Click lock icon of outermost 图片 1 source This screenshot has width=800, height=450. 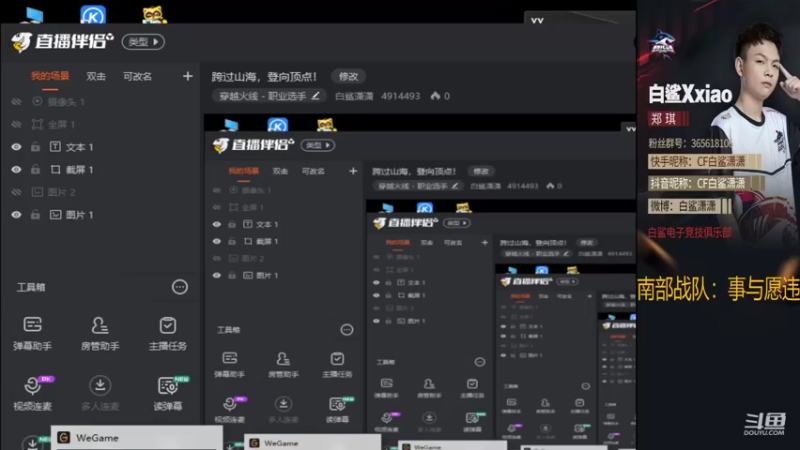pyautogui.click(x=35, y=215)
